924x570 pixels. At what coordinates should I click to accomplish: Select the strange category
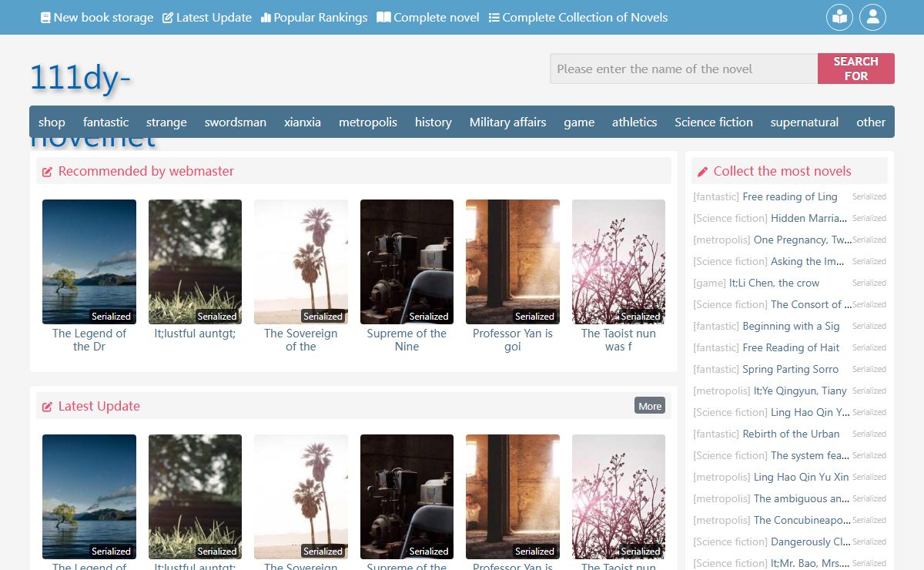(x=166, y=122)
